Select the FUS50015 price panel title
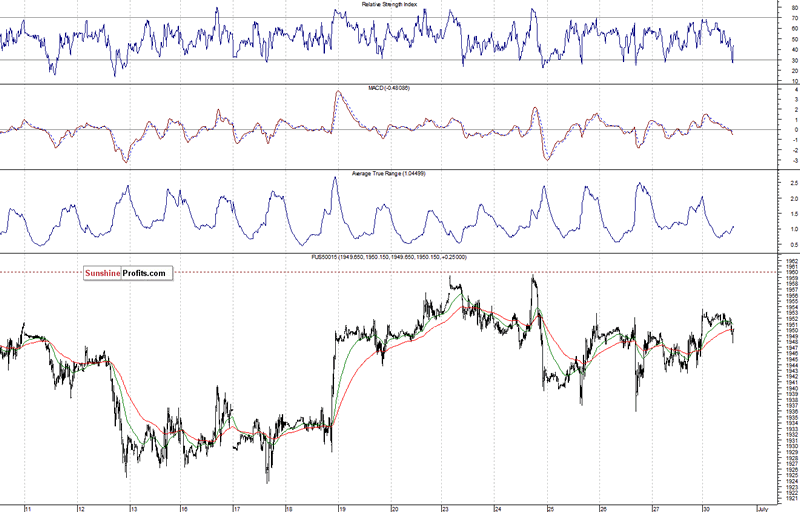This screenshot has width=800, height=512. [389, 258]
